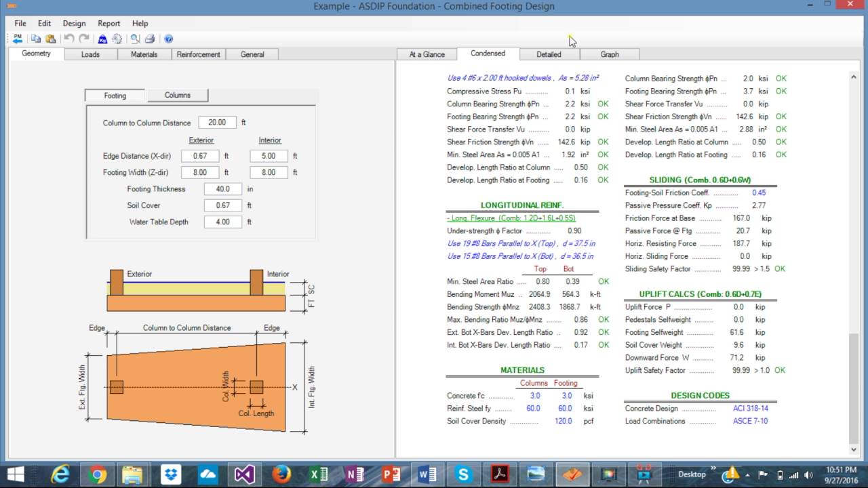Screen dimensions: 868x488
Task: Switch to the Materials tab
Action: point(144,54)
